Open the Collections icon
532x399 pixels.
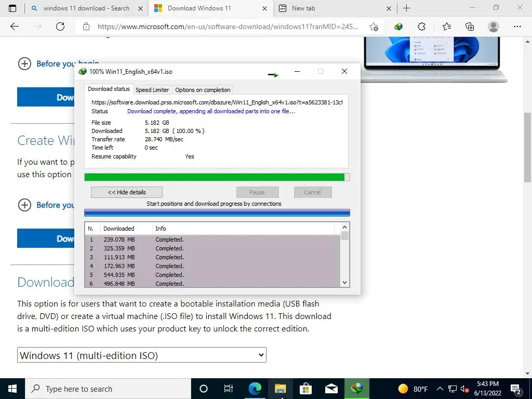pos(470,26)
